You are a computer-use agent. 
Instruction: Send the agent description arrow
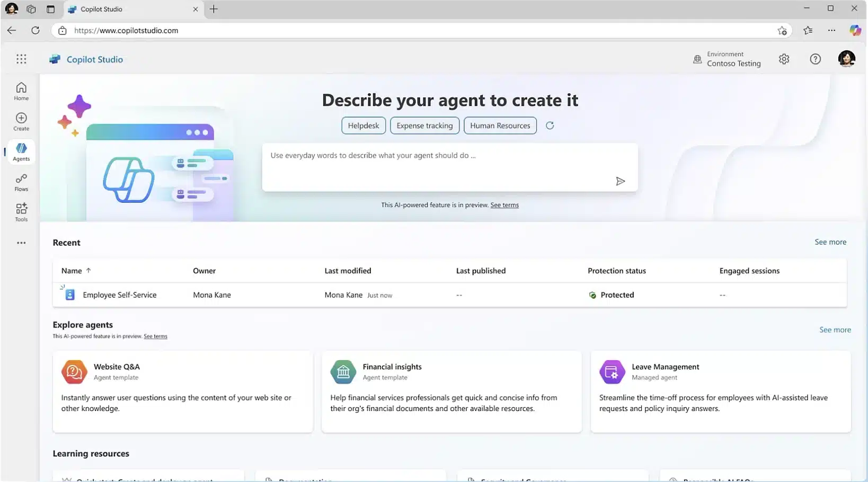pyautogui.click(x=620, y=181)
